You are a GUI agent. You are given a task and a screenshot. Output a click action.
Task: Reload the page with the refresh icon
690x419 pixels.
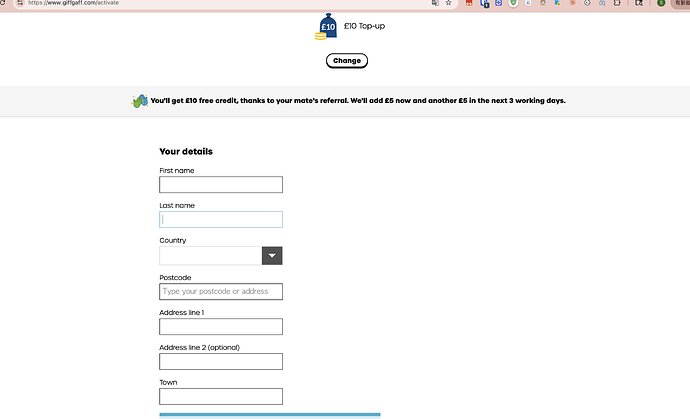[2, 3]
